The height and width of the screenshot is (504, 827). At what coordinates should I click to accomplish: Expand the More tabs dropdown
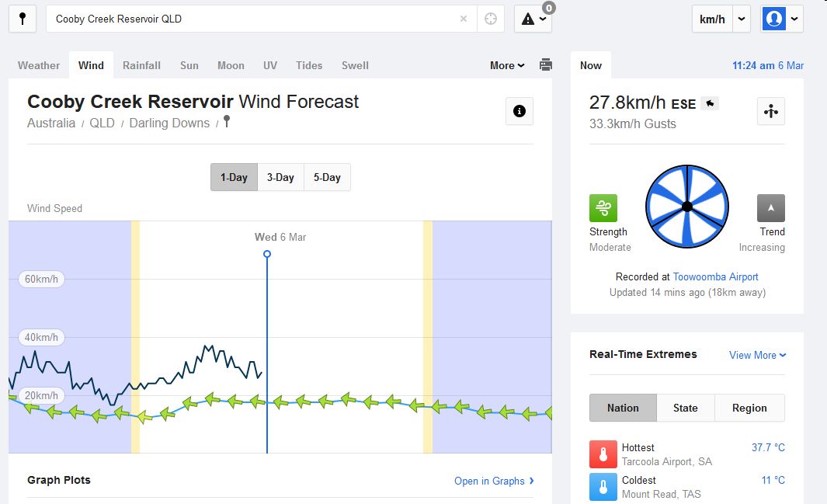(506, 65)
